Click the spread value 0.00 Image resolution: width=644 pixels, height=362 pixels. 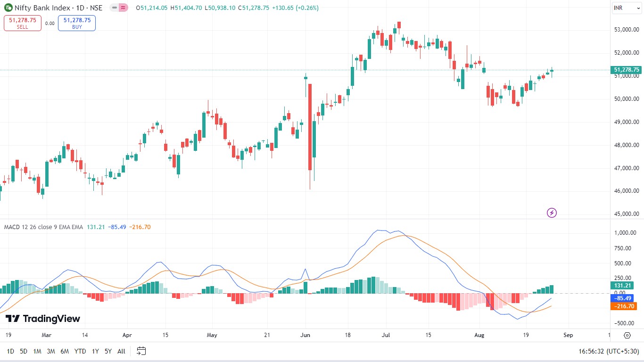(50, 23)
